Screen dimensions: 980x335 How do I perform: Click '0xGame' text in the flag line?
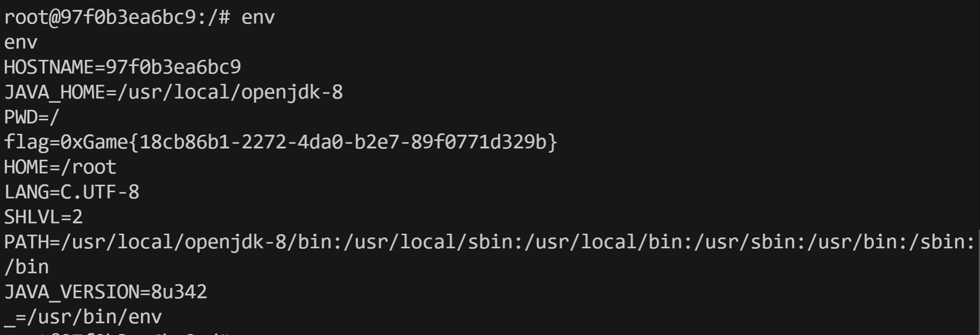94,142
